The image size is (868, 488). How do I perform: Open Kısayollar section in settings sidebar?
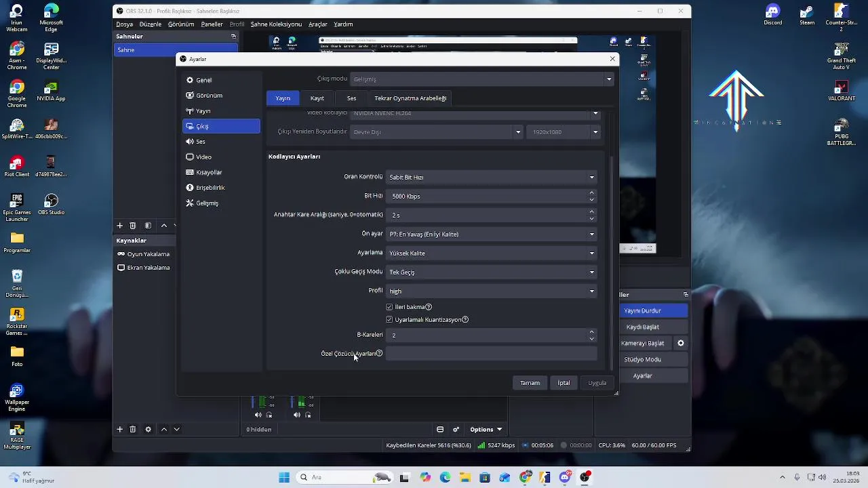pyautogui.click(x=221, y=173)
